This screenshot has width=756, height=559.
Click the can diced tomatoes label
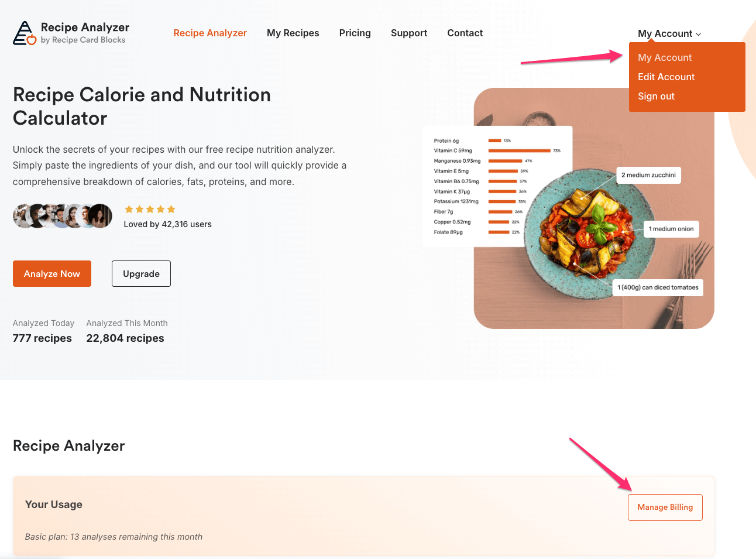(658, 287)
